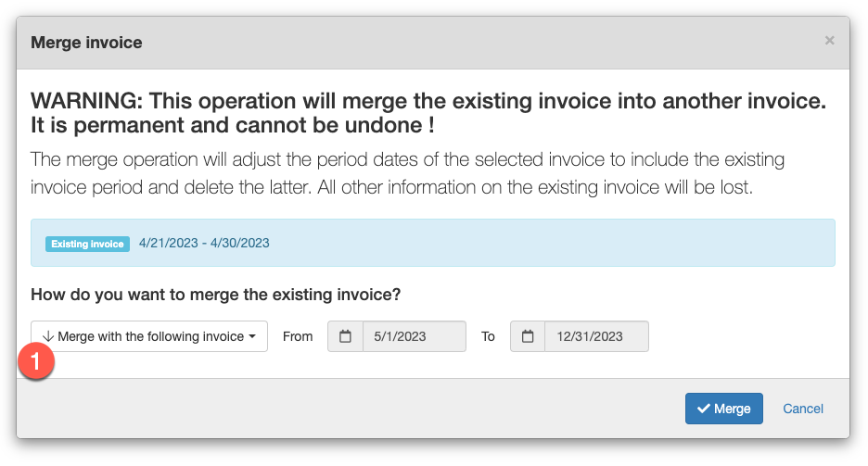Open the From date calendar icon
The image size is (868, 466).
click(x=345, y=336)
